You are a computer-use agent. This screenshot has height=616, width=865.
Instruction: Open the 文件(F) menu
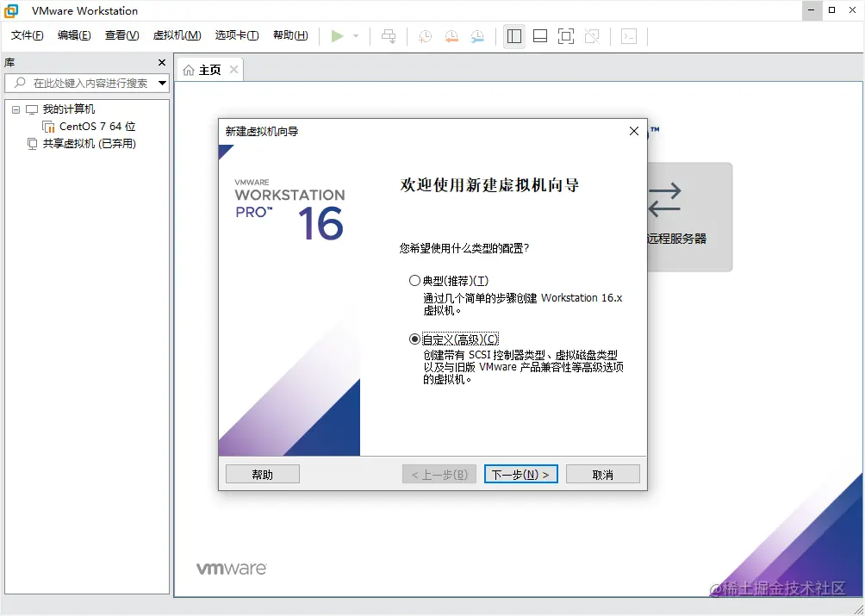click(x=27, y=35)
